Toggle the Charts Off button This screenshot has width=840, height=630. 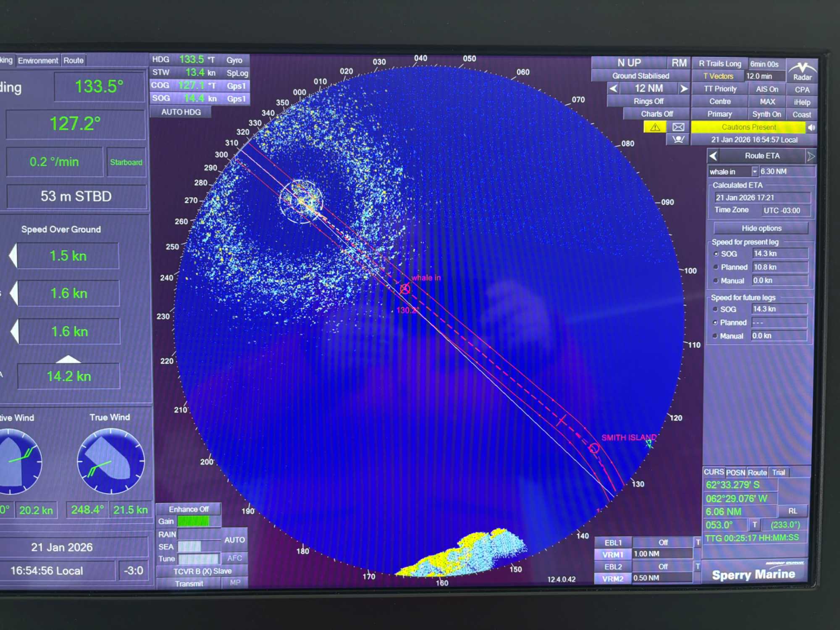point(656,114)
